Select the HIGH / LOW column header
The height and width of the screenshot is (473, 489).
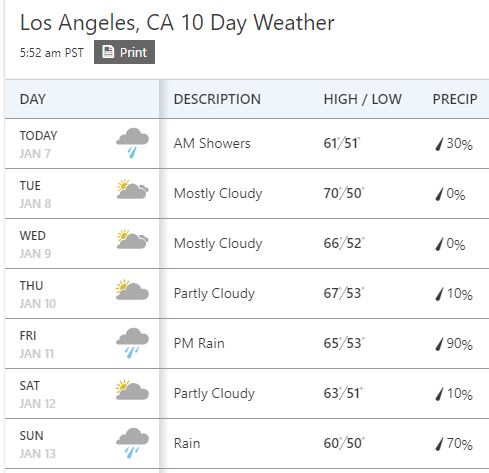coord(363,99)
